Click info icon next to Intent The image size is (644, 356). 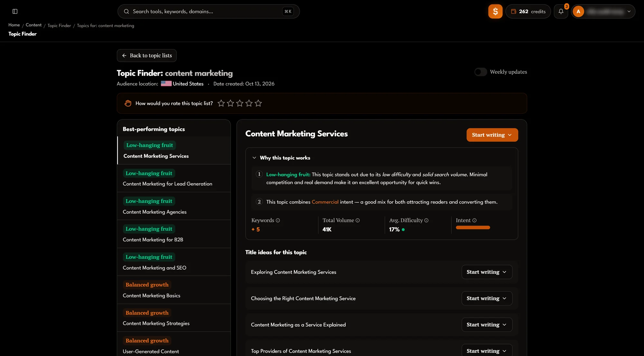474,220
